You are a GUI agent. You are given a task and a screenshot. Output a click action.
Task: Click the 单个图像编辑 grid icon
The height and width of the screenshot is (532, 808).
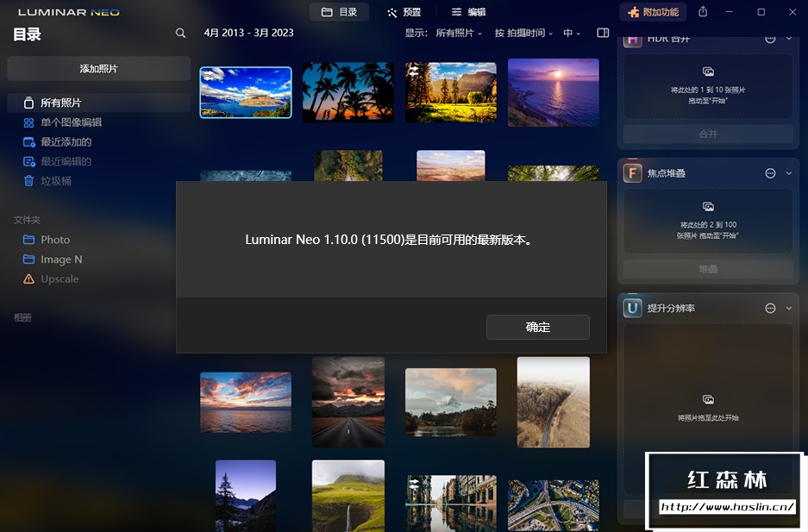coord(28,122)
